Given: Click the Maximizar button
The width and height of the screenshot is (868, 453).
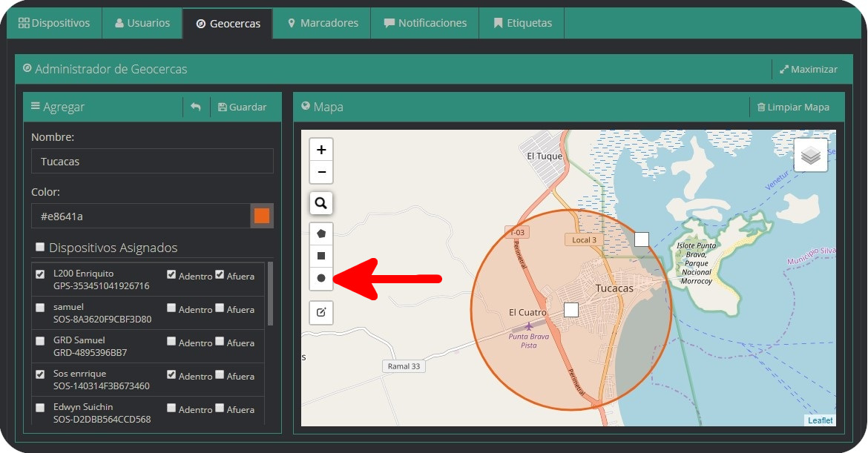Looking at the screenshot, I should pos(808,69).
